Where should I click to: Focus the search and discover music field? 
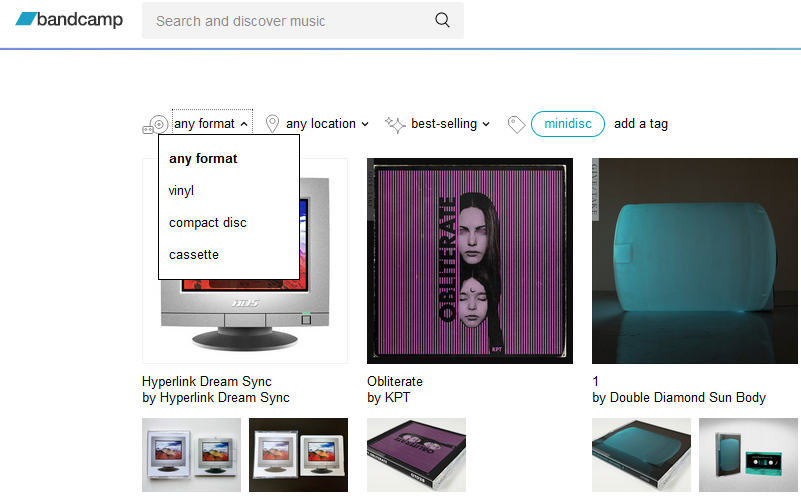pyautogui.click(x=302, y=20)
